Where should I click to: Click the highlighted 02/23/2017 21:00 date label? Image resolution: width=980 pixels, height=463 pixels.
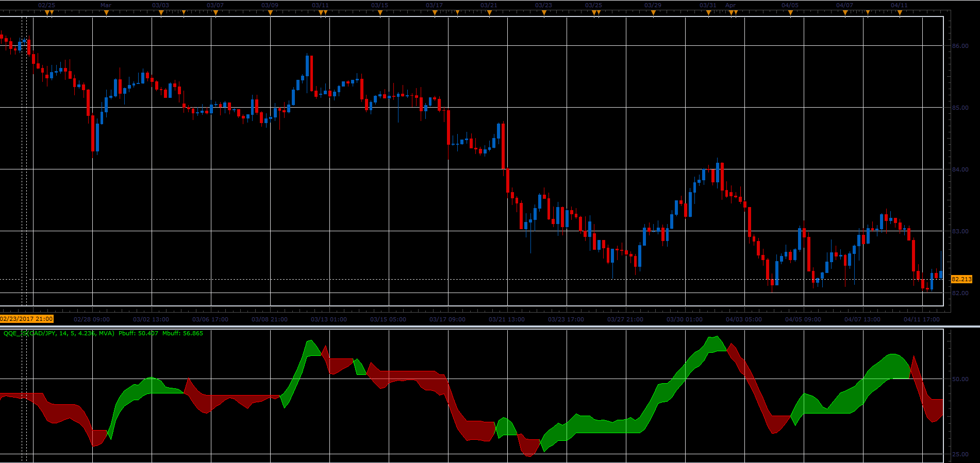tap(26, 319)
